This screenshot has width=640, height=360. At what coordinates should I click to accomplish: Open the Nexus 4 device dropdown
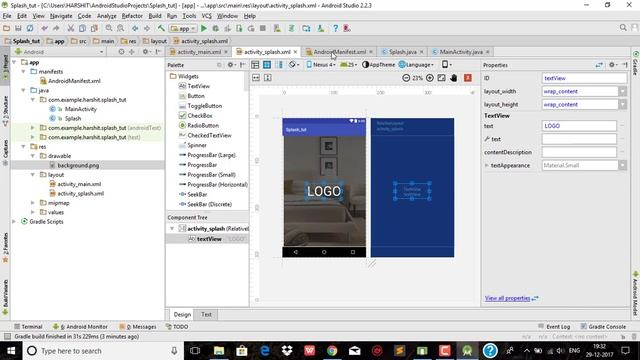pyautogui.click(x=321, y=65)
